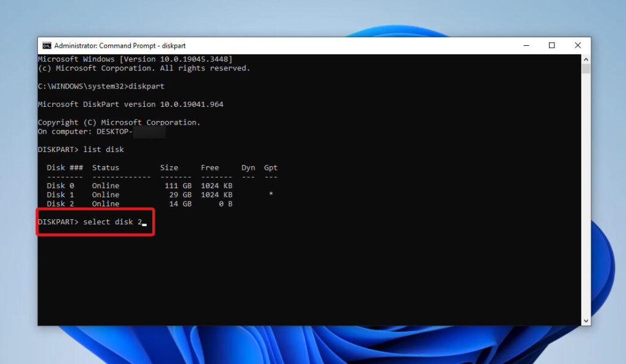
Task: Click the Command Prompt icon in title bar
Action: (46, 45)
